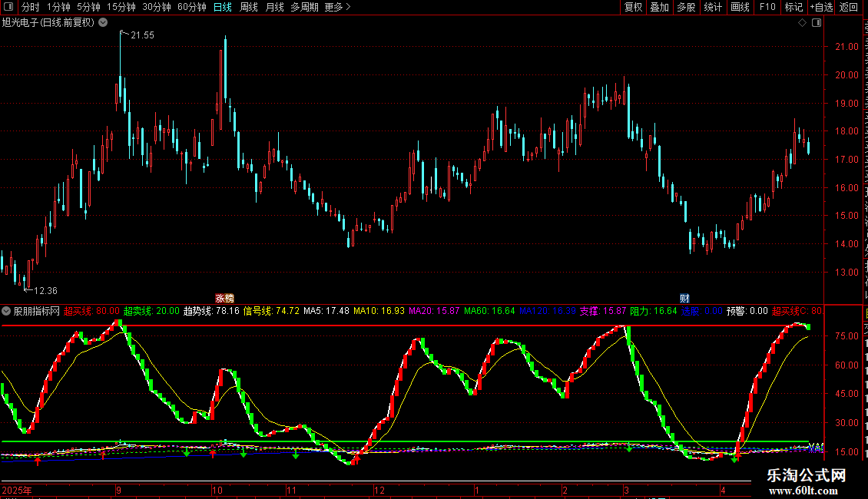Open dropdown beside 旭光电子 chart title
This screenshot has height=499, width=868.
(x=103, y=23)
